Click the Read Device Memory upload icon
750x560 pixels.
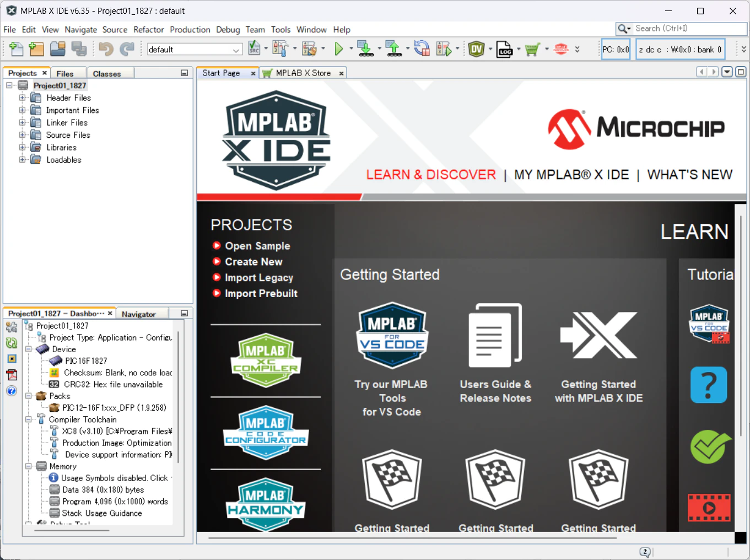point(393,49)
